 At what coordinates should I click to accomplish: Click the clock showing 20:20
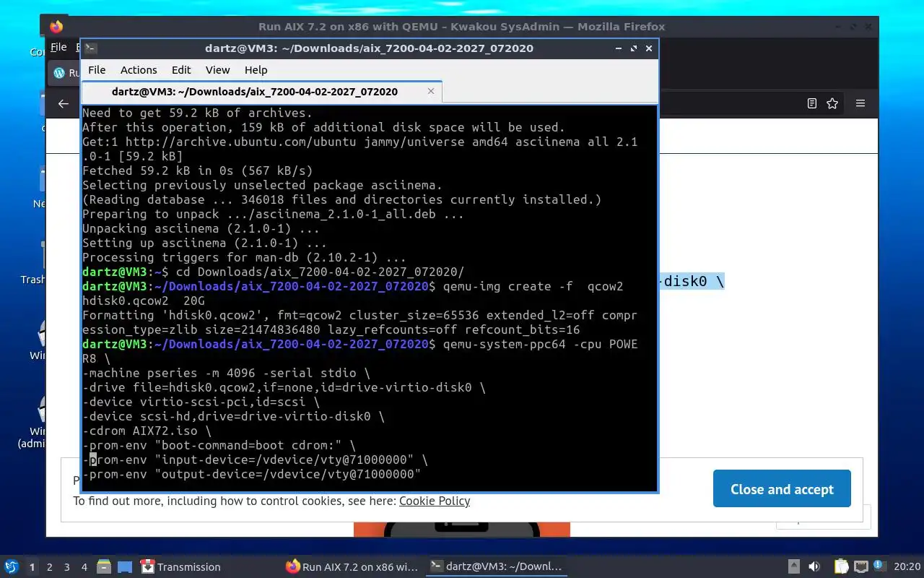907,567
